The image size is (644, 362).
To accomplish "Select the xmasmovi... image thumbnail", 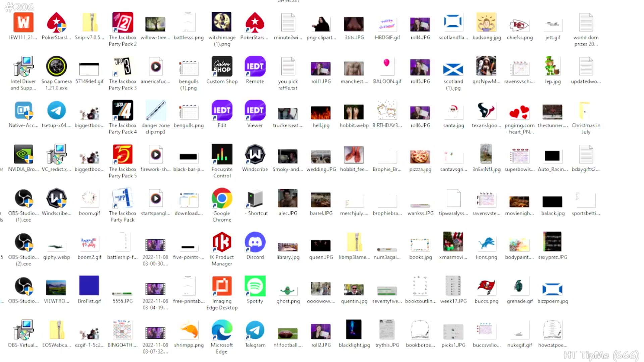I will [x=453, y=241].
